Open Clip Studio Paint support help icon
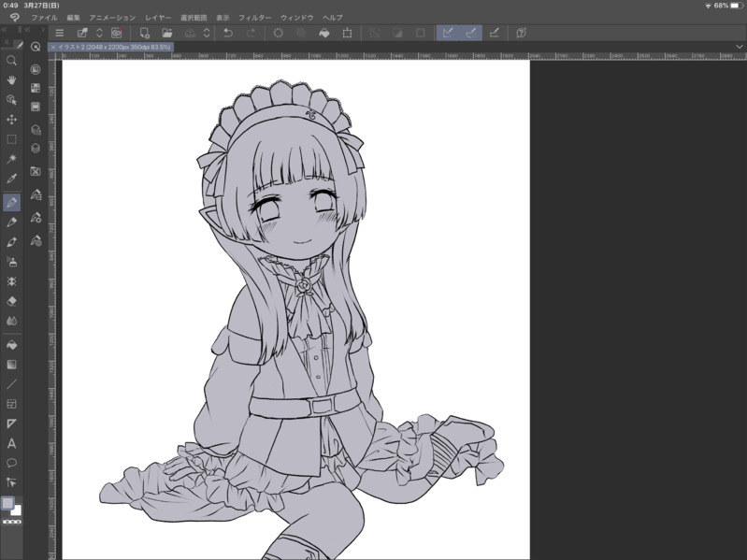Image resolution: width=747 pixels, height=560 pixels. coord(521,33)
